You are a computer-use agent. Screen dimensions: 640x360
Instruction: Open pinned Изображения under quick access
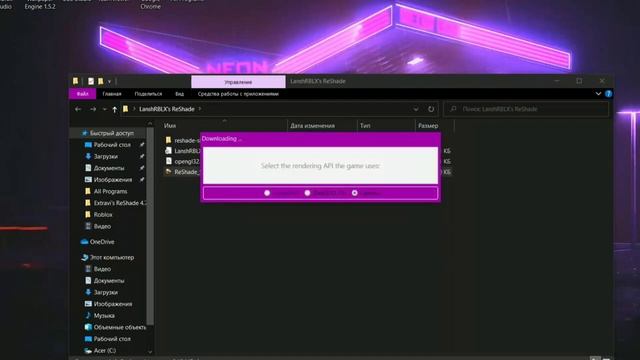tap(113, 180)
